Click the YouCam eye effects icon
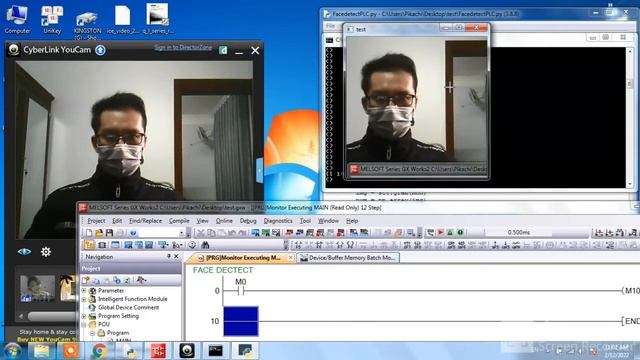 coord(24,252)
